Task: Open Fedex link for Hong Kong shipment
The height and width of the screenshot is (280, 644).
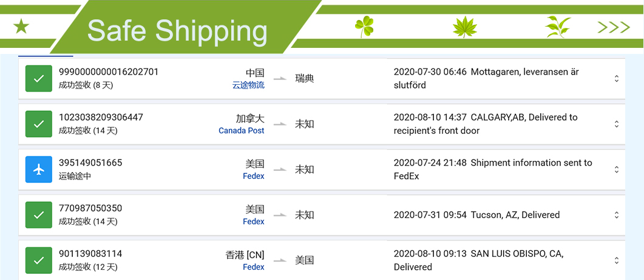Action: tap(254, 267)
